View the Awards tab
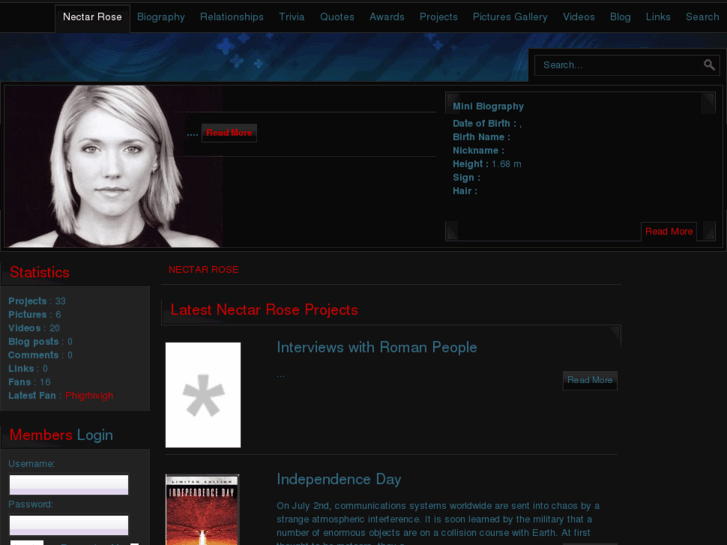This screenshot has width=727, height=545. [387, 17]
